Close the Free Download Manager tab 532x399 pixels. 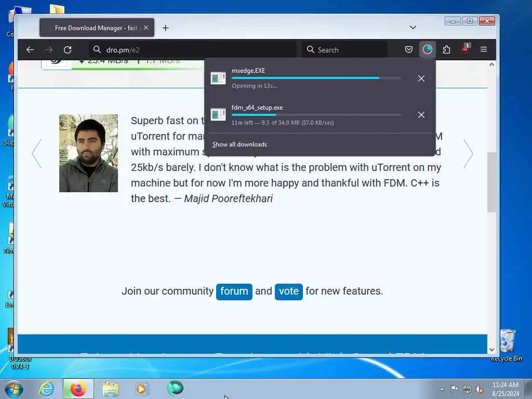[x=146, y=28]
